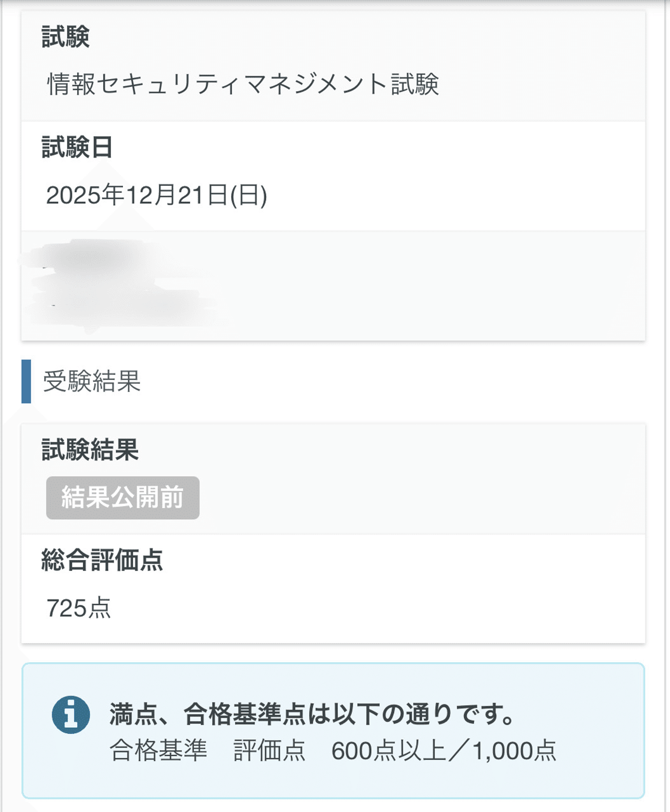Click the blue info circle icon
This screenshot has height=812, width=670.
point(71,715)
